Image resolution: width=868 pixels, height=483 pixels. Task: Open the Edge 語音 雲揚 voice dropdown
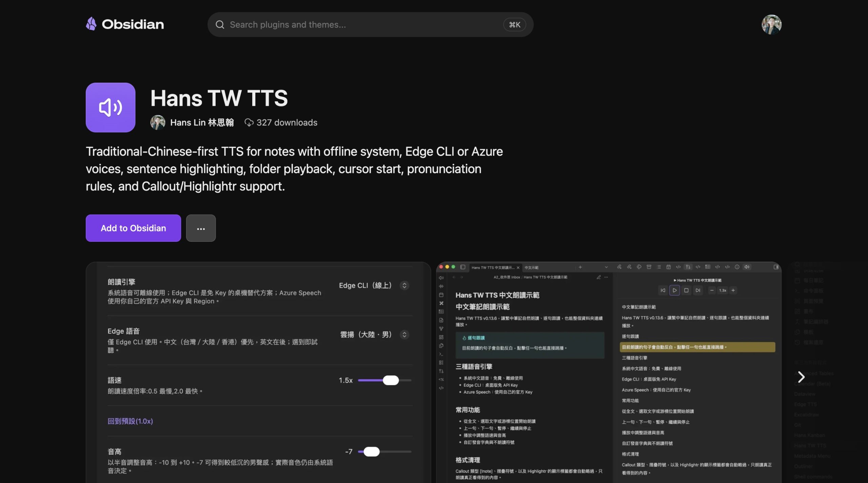(375, 335)
